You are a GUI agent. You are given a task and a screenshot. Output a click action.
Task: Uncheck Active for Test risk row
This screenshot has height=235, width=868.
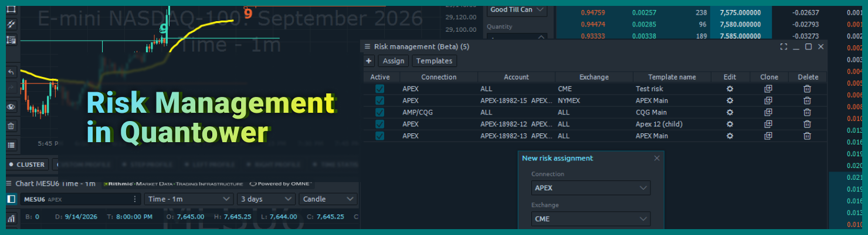tap(379, 89)
